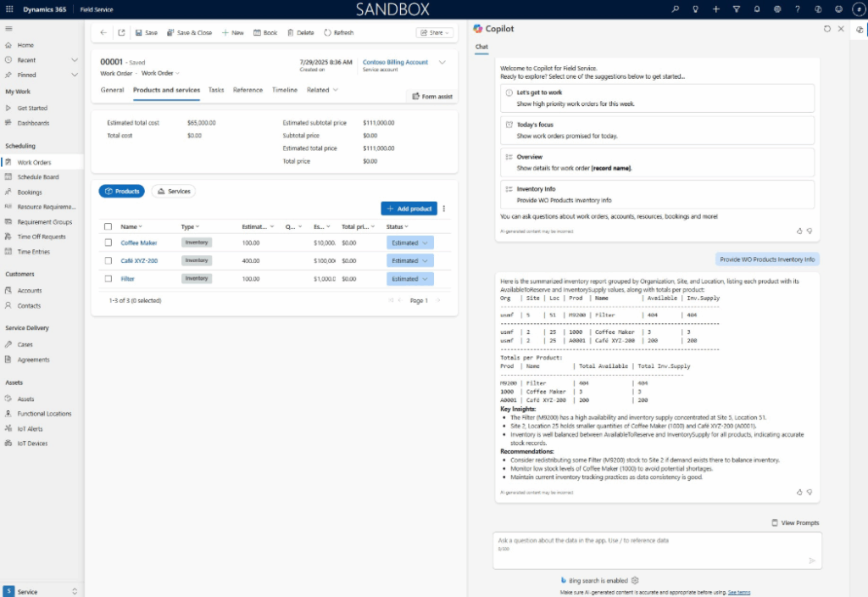Image resolution: width=868 pixels, height=597 pixels.
Task: Click the New record toolbar button
Action: (x=233, y=33)
